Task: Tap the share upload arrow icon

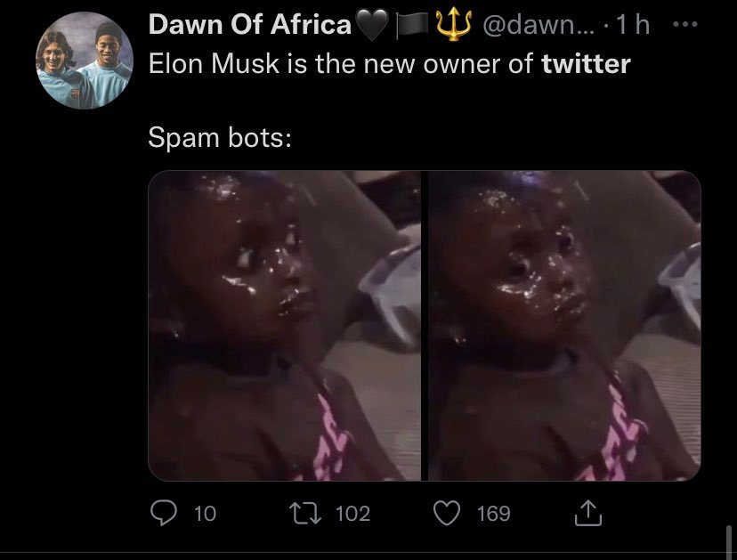Action: (588, 513)
